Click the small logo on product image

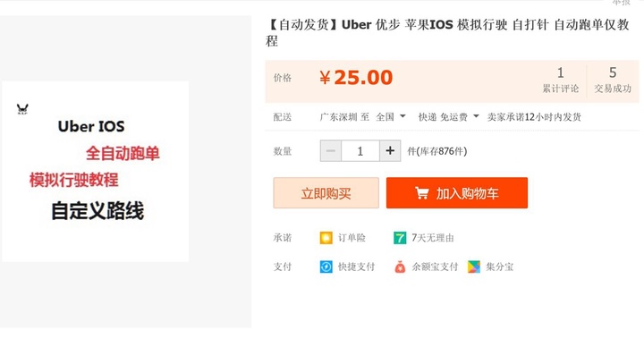point(22,109)
